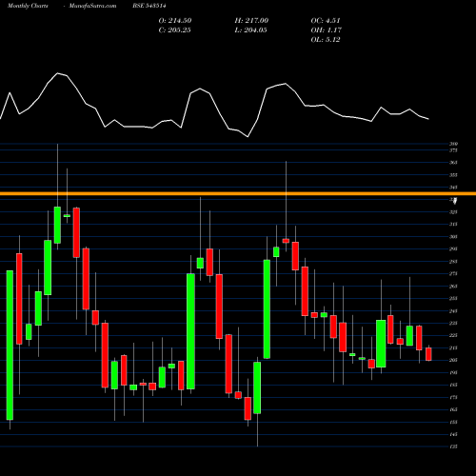Click the 355 price axis label
This screenshot has width=476, height=476.
[x=453, y=175]
